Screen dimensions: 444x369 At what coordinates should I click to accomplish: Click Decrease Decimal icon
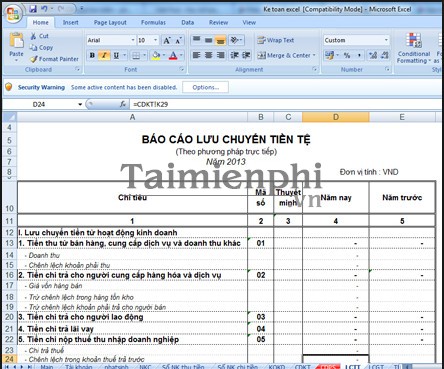pos(385,55)
